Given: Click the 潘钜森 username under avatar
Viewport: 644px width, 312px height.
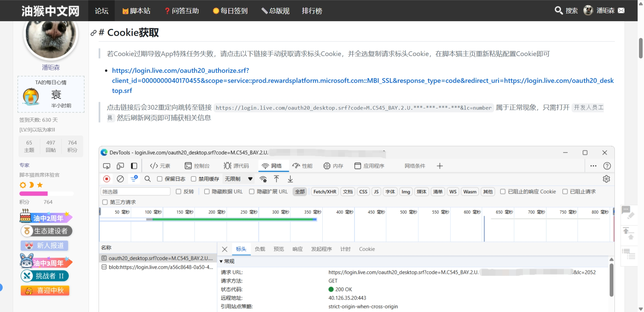Looking at the screenshot, I should 51,67.
